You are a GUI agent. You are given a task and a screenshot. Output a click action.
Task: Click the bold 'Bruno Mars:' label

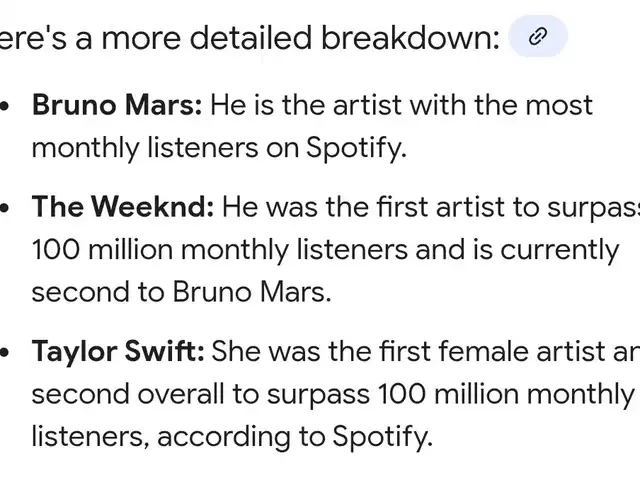(x=117, y=105)
